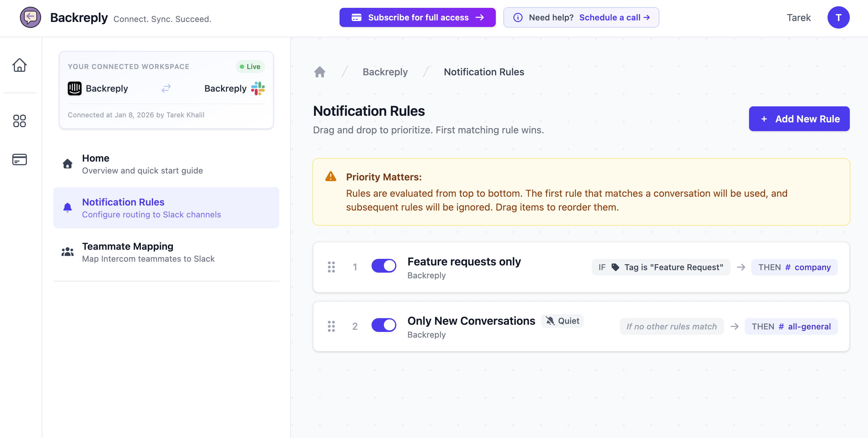Open the apps grid icon in sidebar

coord(19,120)
